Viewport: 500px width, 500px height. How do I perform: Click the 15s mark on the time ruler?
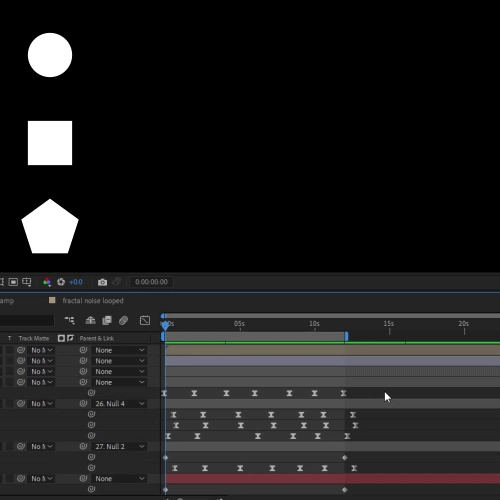coord(389,324)
